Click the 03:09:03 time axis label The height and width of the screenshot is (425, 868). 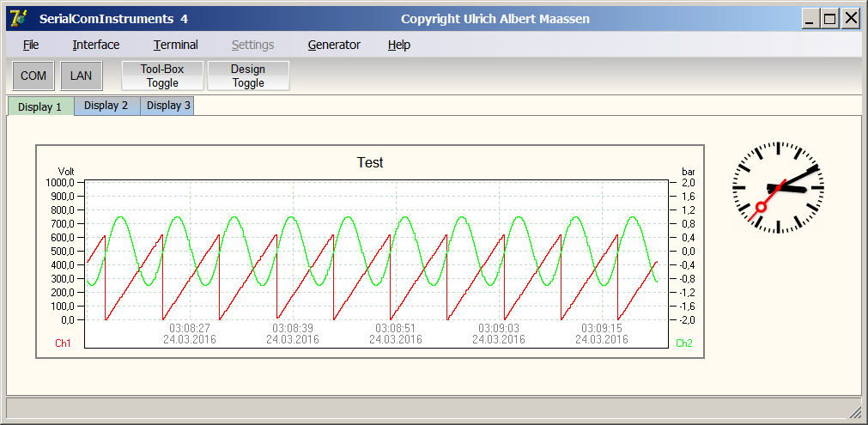[x=499, y=328]
